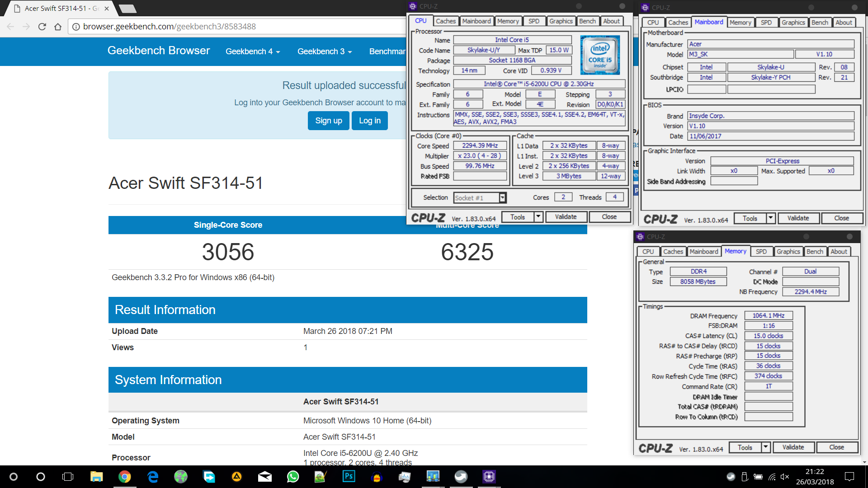Open File Explorer from taskbar
Image resolution: width=868 pixels, height=488 pixels.
[96, 477]
